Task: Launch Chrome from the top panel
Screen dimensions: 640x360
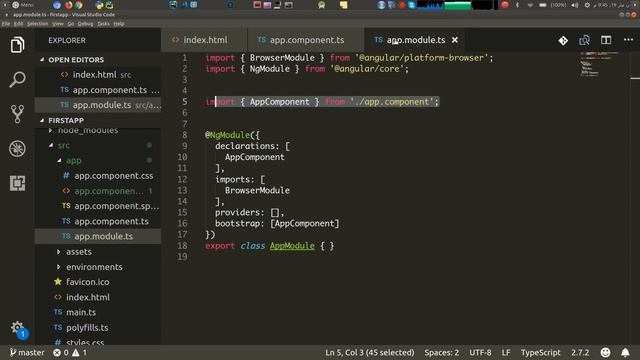Action: (78, 5)
